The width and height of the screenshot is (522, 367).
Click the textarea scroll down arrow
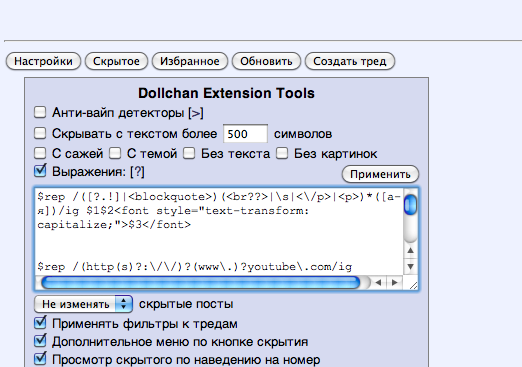click(x=410, y=267)
